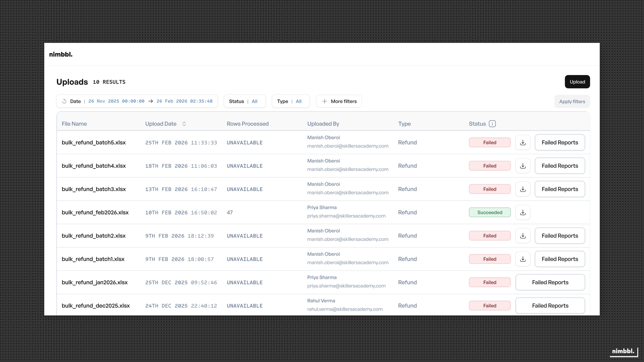Open the Type filter dropdown

pos(290,101)
